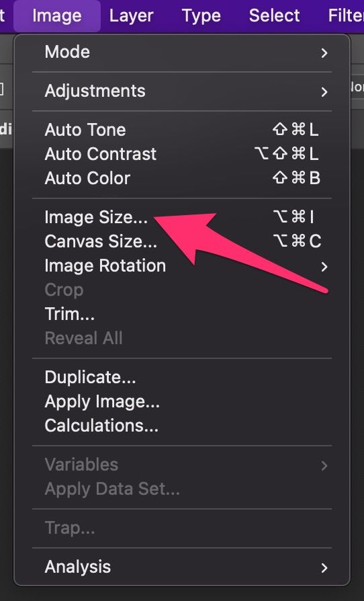
Task: Click the Adjustments submenu chevron
Action: pos(324,92)
